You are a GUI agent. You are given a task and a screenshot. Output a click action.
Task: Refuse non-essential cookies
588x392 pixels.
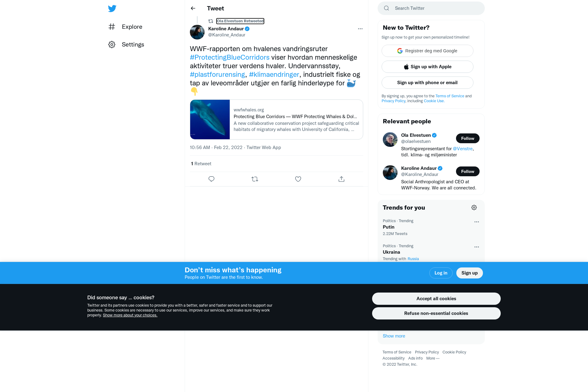point(436,313)
